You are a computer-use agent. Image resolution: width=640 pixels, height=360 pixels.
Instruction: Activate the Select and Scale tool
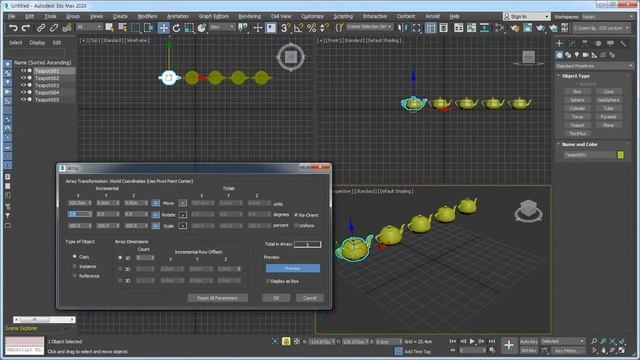pos(189,28)
